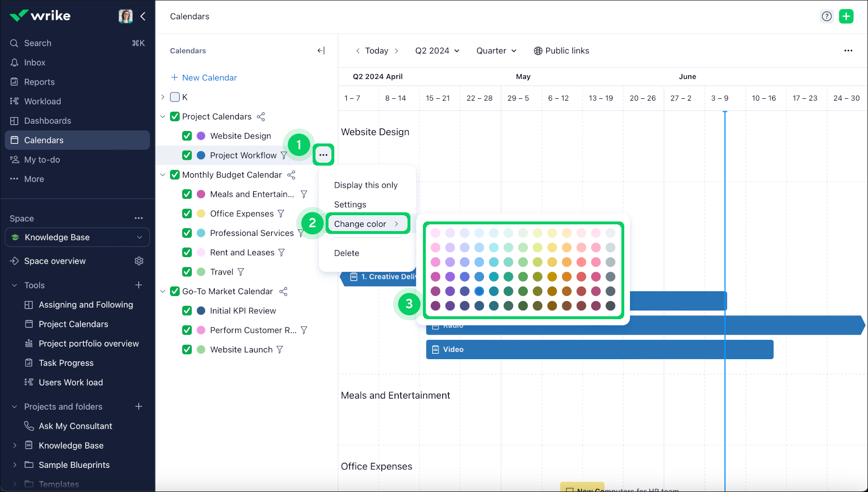Viewport: 868px width, 492px height.
Task: Collapse the Calendars side panel
Action: pyautogui.click(x=321, y=51)
